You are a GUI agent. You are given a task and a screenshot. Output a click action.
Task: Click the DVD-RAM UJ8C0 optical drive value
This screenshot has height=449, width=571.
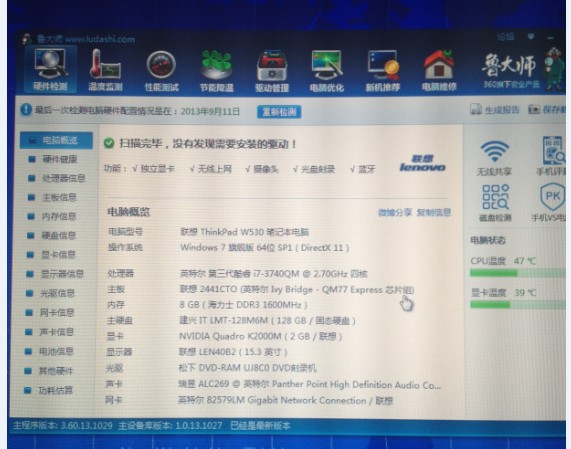click(247, 368)
